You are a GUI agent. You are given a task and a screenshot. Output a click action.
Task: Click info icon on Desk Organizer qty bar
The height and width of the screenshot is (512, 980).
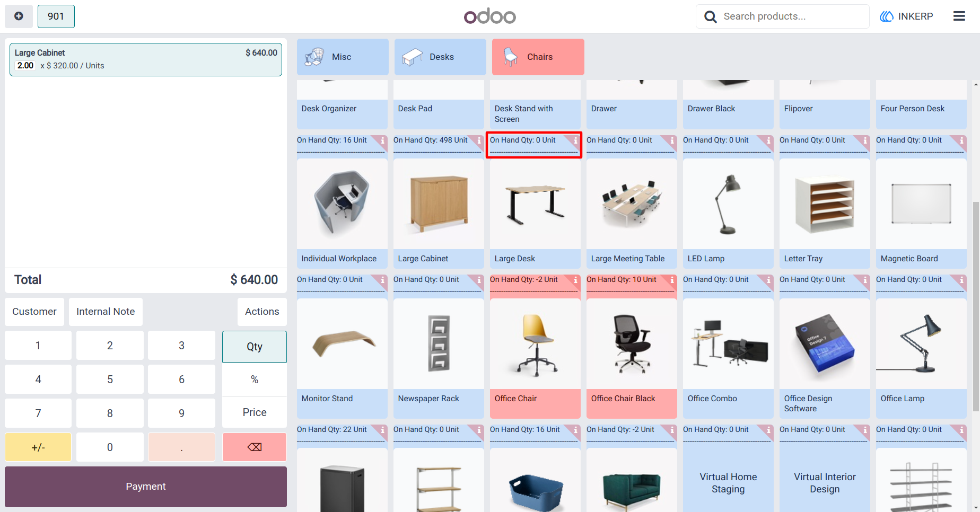(382, 140)
